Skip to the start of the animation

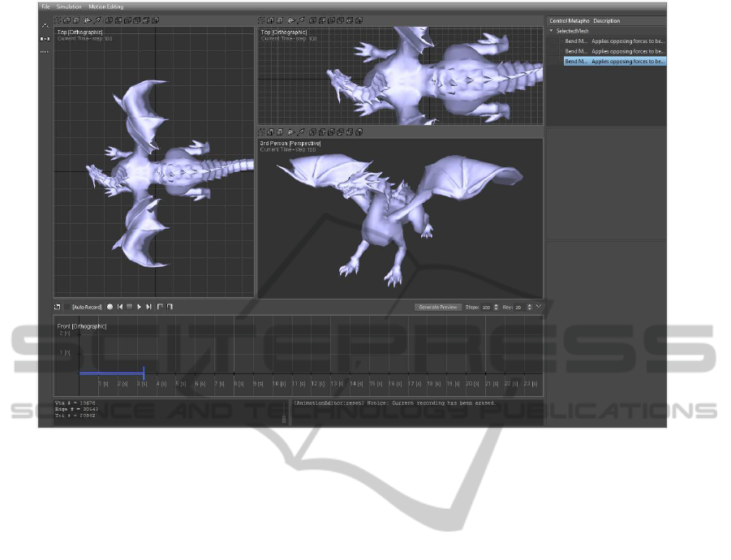click(120, 308)
